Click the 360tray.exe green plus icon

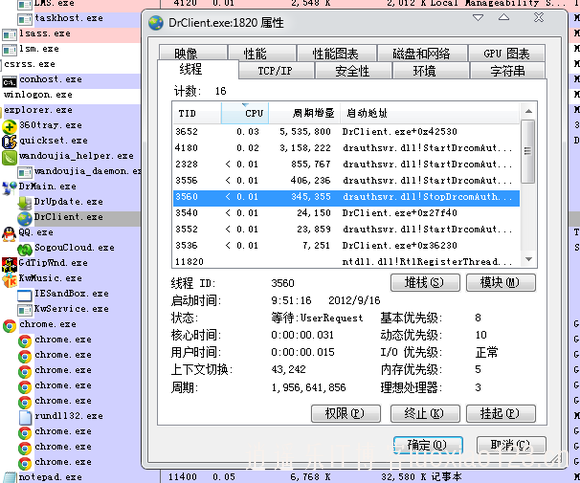coord(9,127)
